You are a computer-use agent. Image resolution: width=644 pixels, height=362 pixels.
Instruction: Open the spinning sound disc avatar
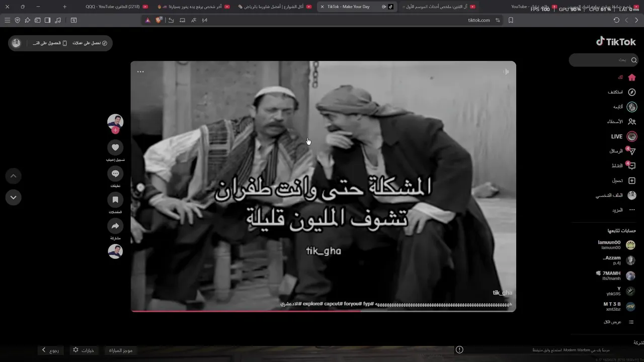115,251
